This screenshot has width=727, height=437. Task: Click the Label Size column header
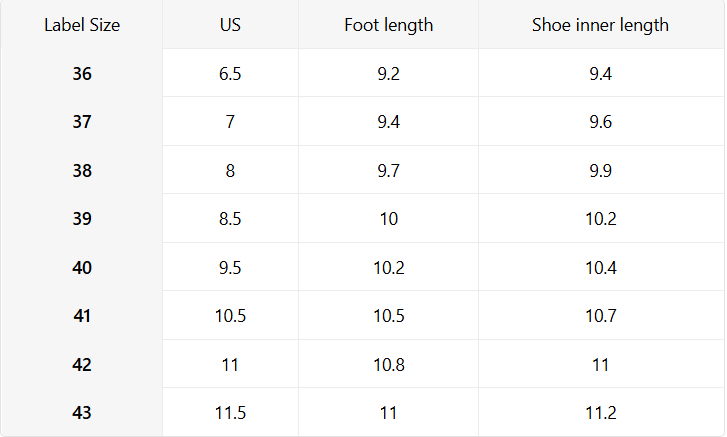coord(82,25)
